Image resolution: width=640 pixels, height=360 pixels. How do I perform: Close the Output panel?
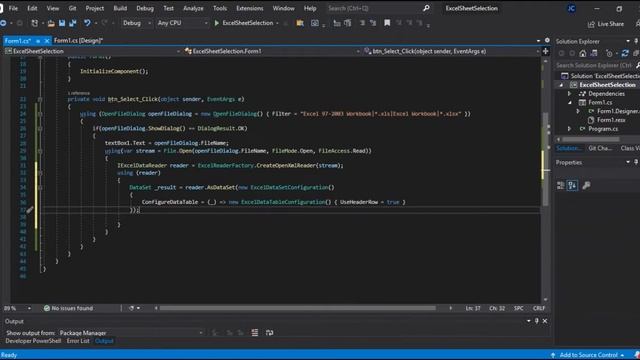[545, 321]
